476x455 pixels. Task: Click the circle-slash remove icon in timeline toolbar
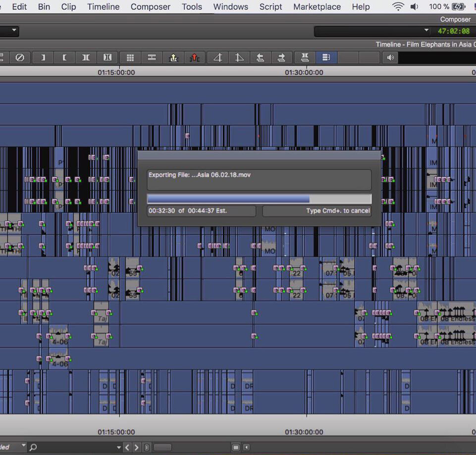(x=20, y=57)
